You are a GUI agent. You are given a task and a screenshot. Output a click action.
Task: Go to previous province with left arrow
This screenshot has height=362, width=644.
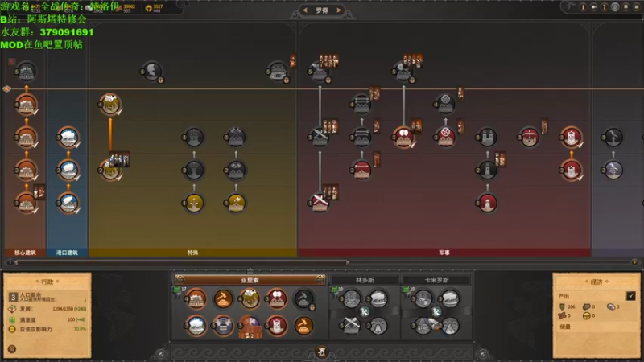click(305, 10)
